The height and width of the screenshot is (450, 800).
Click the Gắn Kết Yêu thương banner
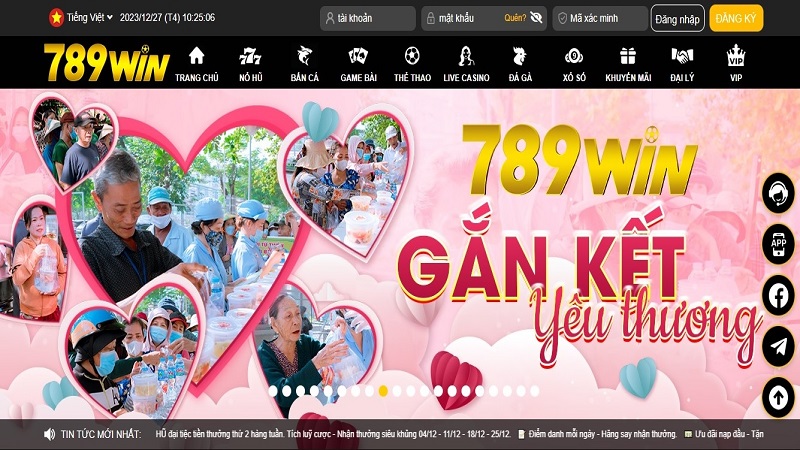tap(400, 254)
